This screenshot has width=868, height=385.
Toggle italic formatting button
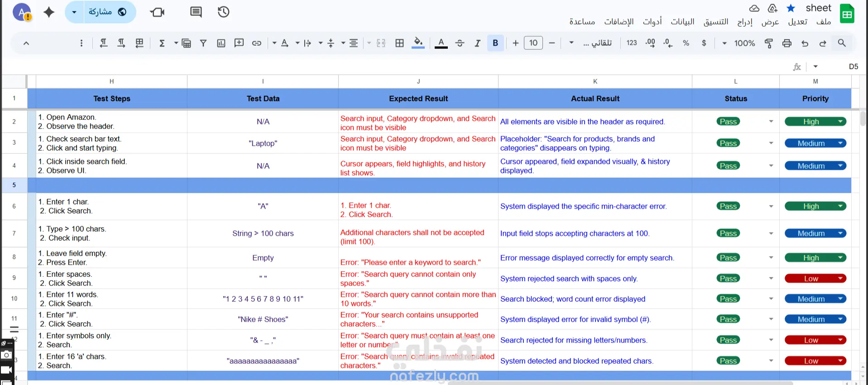[x=477, y=43]
